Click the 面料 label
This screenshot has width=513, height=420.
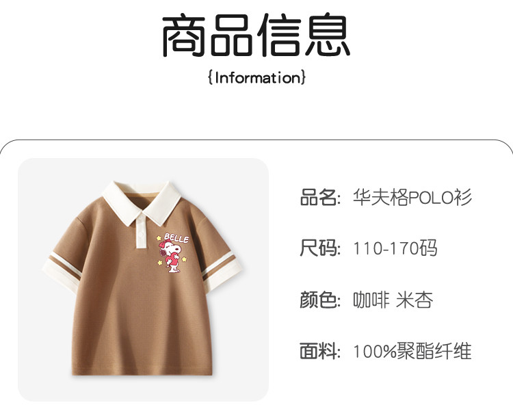319,351
